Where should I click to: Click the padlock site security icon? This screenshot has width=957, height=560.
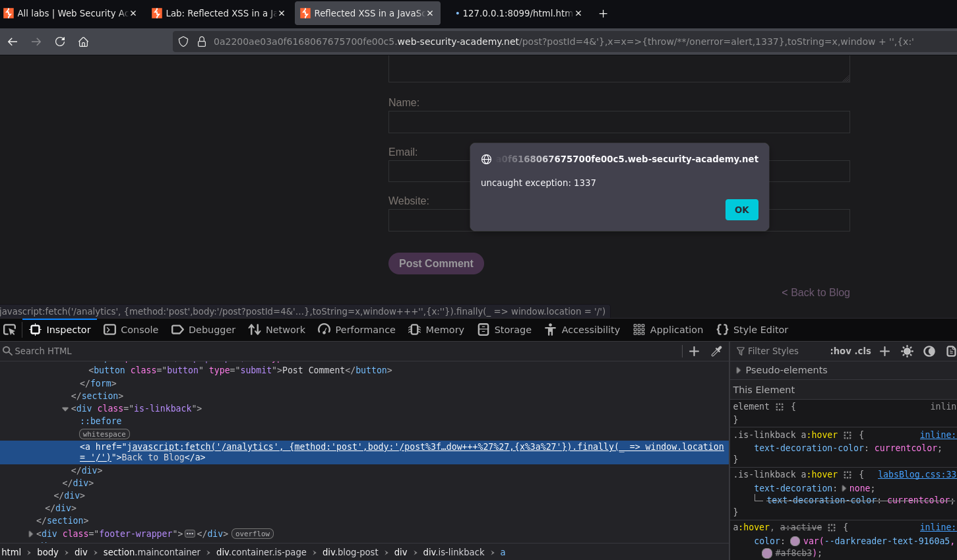click(x=202, y=42)
